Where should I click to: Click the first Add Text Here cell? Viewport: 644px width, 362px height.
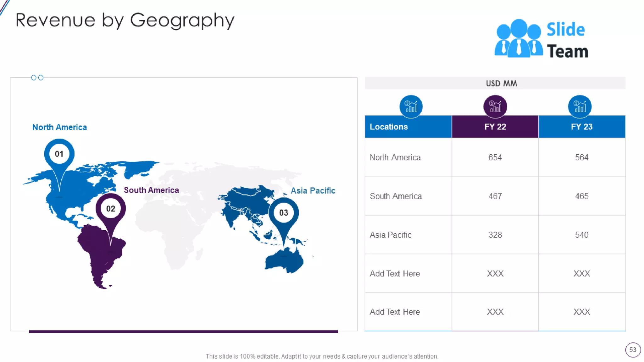pyautogui.click(x=395, y=273)
